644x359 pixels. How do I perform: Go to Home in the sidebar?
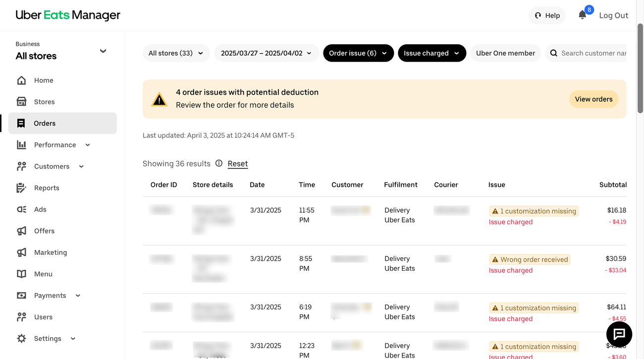click(44, 80)
